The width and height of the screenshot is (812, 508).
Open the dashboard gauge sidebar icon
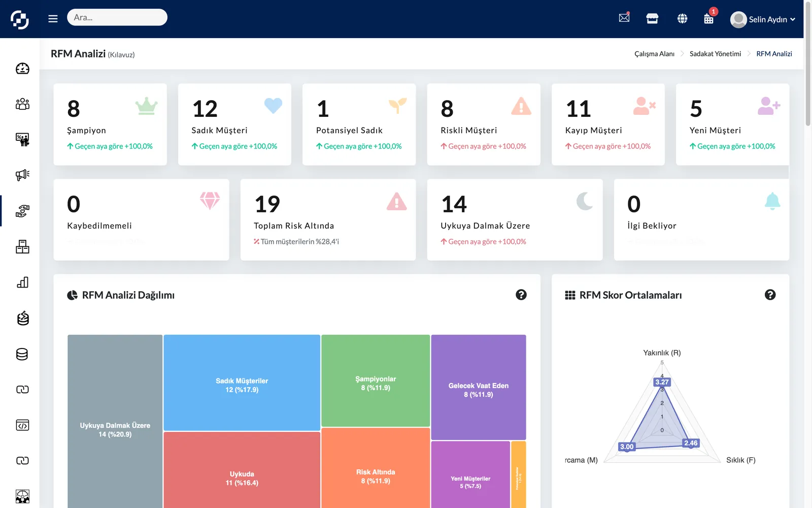click(22, 69)
